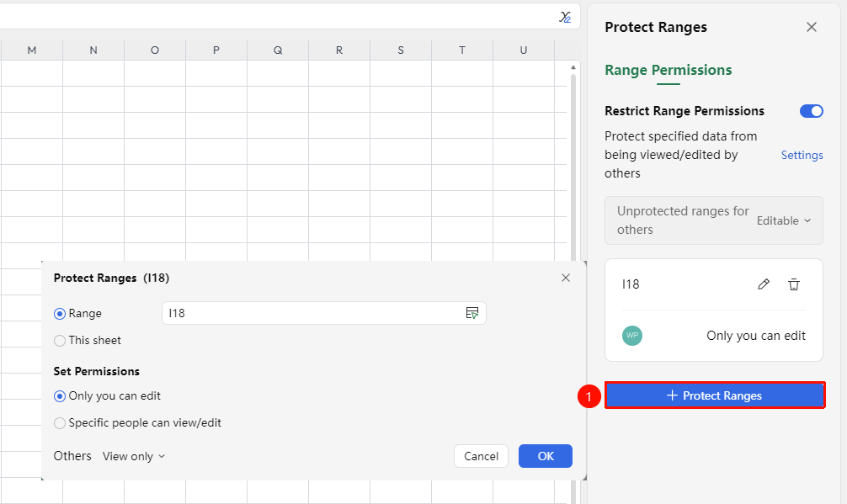Cancel the Protect Ranges dialog
Viewport: 847px width, 504px height.
[482, 456]
